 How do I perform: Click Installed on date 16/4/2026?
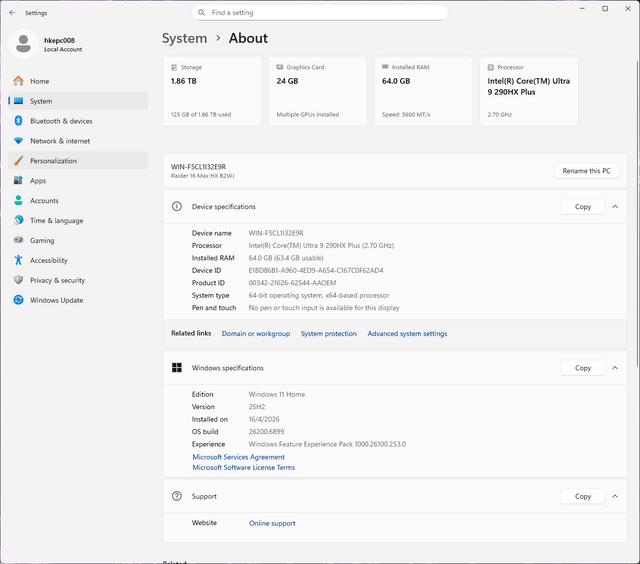coord(264,419)
